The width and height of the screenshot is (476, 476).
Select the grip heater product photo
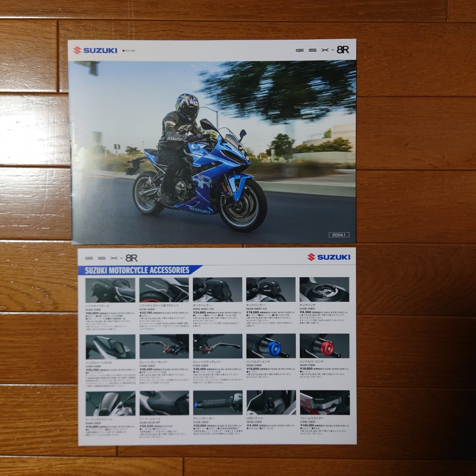[217, 403]
